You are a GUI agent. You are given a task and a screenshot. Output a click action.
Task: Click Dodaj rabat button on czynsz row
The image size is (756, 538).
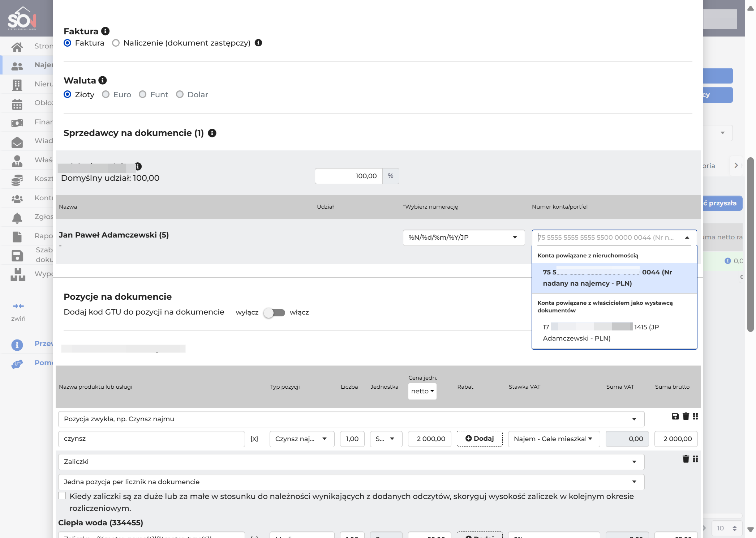(x=480, y=439)
